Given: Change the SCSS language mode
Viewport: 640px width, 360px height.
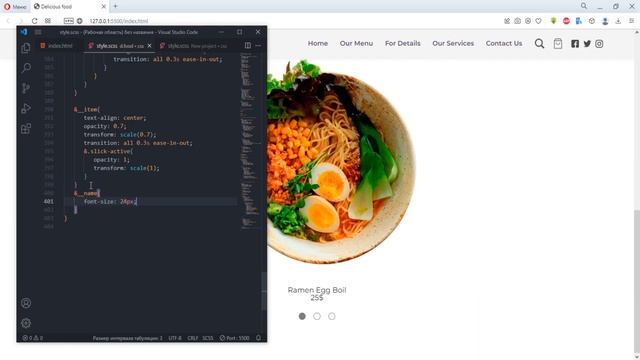Looking at the screenshot, I should tap(208, 338).
